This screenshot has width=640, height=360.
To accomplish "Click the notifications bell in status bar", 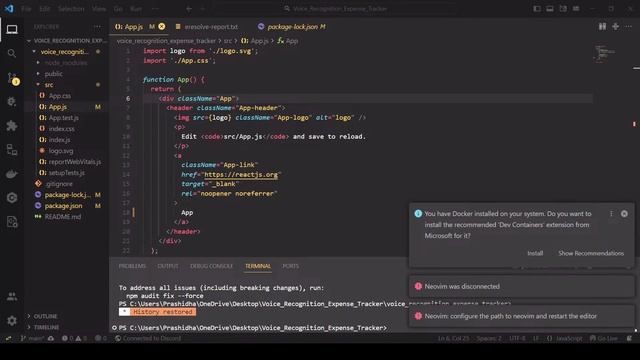I will pyautogui.click(x=629, y=338).
